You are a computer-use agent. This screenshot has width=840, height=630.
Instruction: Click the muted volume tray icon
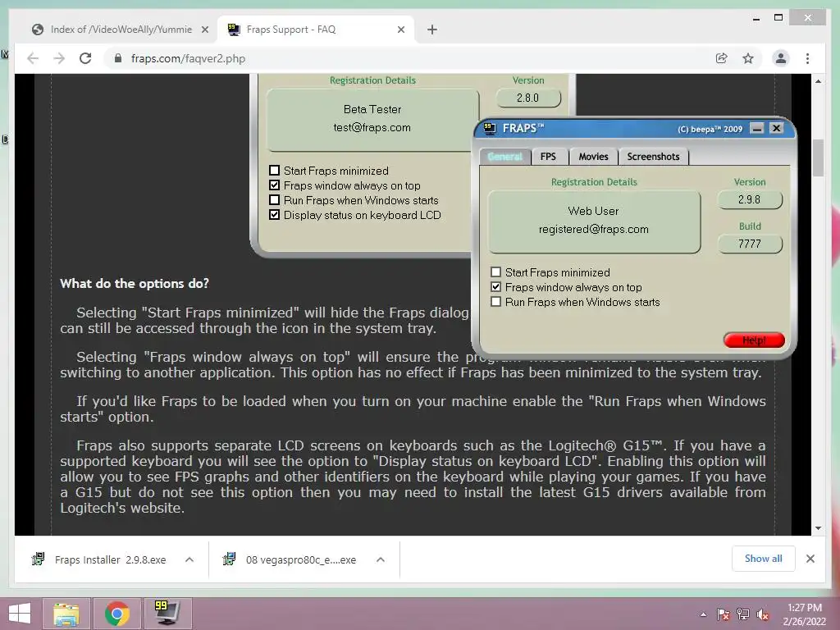click(763, 614)
